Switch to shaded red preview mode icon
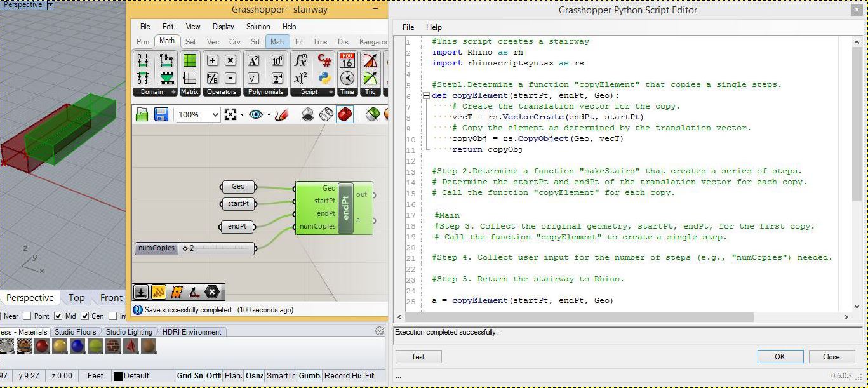This screenshot has height=388, width=868. [345, 115]
